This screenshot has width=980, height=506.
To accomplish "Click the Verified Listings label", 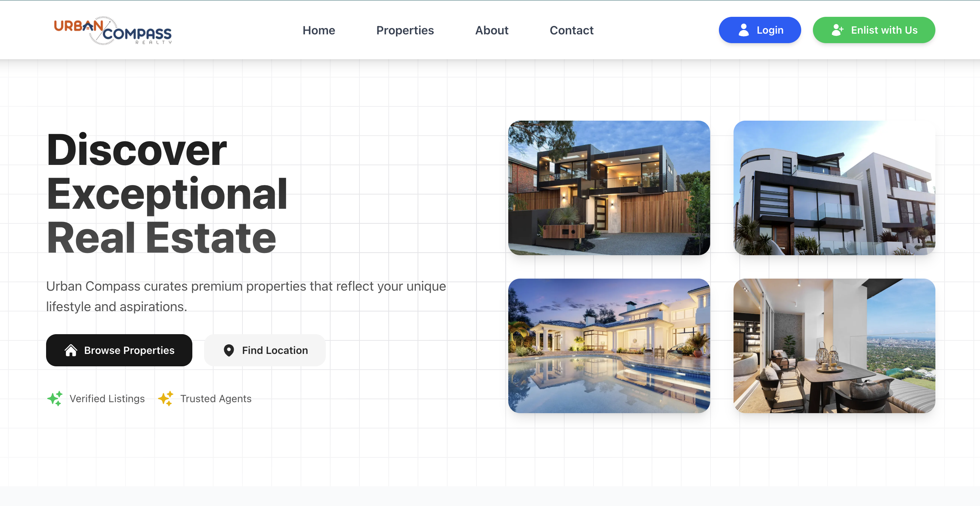I will pyautogui.click(x=106, y=399).
